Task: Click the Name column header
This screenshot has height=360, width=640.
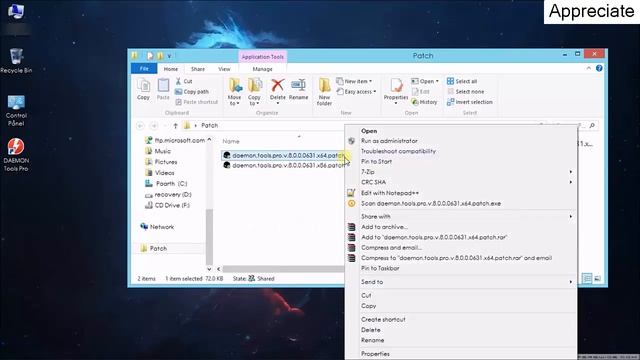Action: coord(231,141)
